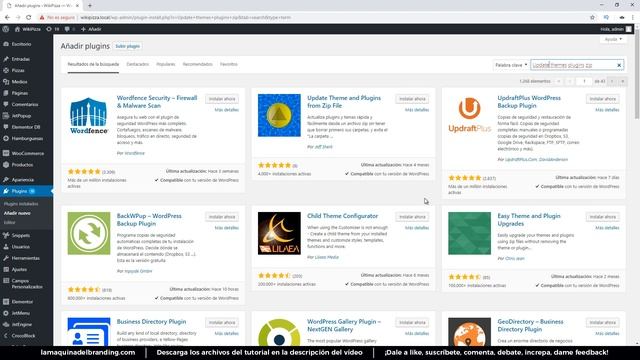
Task: Switch to Populares tab
Action: click(x=165, y=64)
